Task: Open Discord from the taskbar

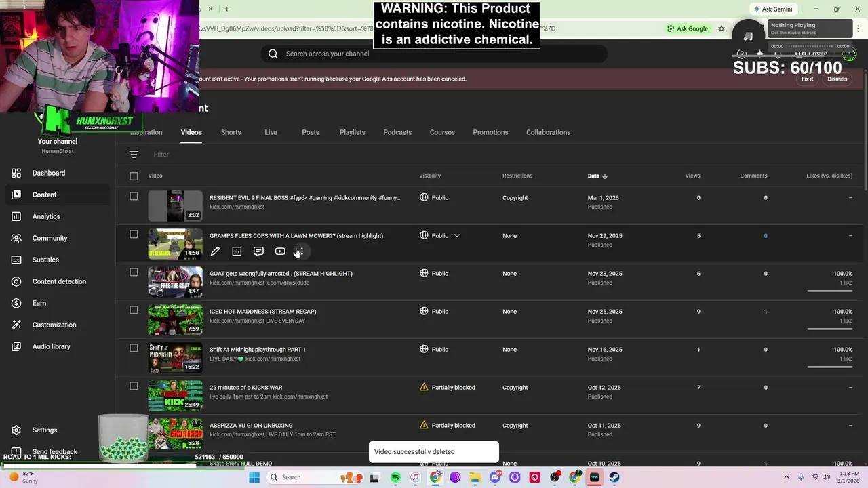Action: click(x=495, y=477)
